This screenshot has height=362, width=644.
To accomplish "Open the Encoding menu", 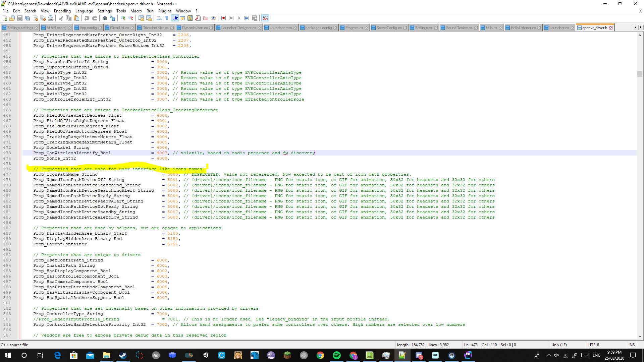I will (62, 11).
